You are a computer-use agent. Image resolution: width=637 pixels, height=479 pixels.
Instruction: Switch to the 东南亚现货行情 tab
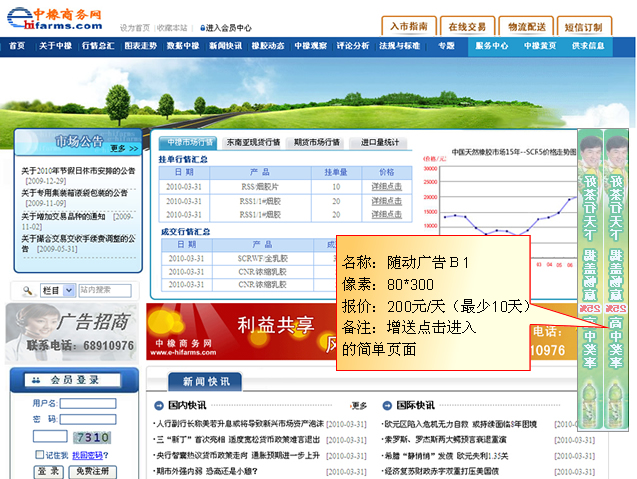[x=253, y=143]
